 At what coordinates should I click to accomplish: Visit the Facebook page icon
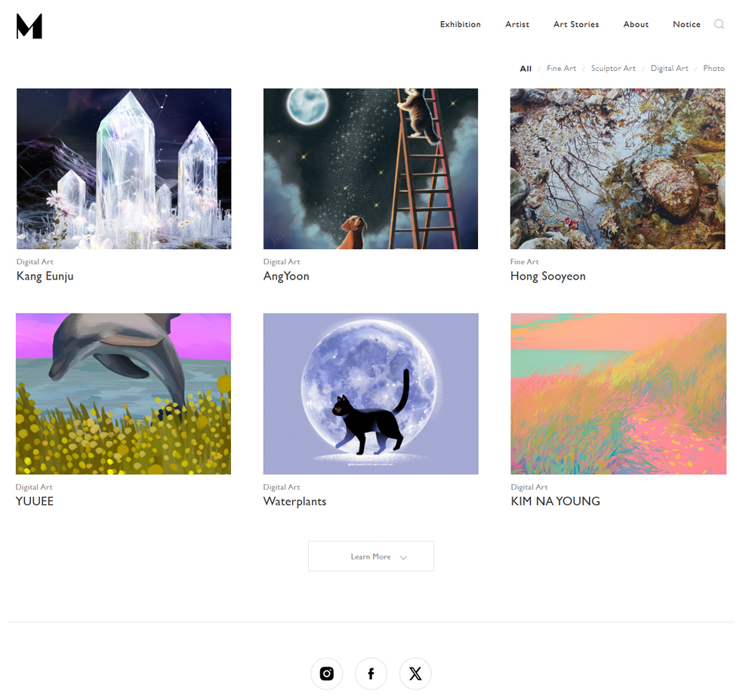[x=371, y=674]
